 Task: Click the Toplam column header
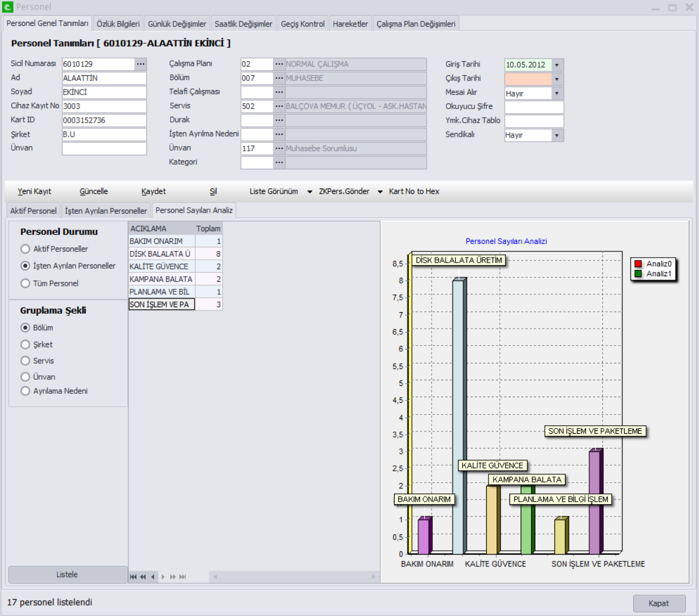[209, 228]
